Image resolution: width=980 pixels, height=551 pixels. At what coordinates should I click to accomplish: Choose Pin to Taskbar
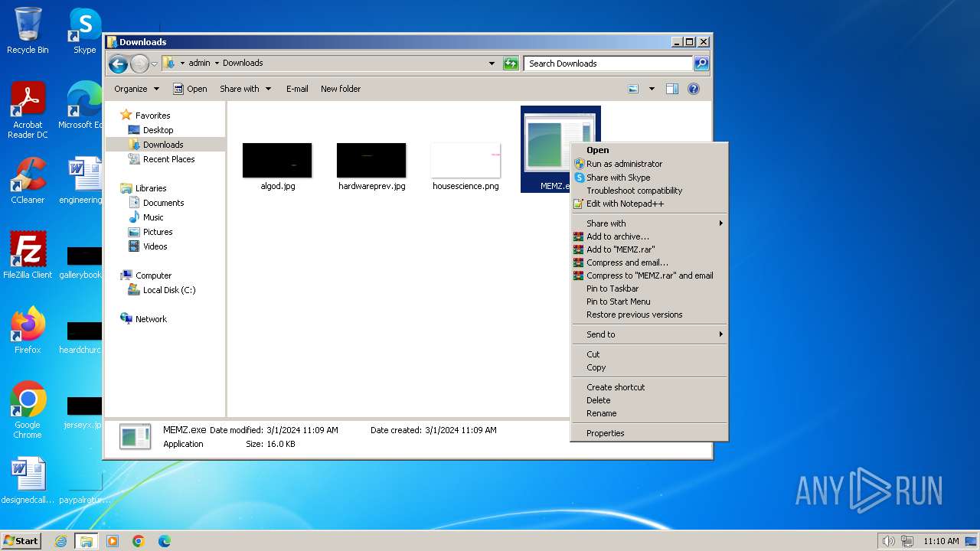[x=649, y=289]
